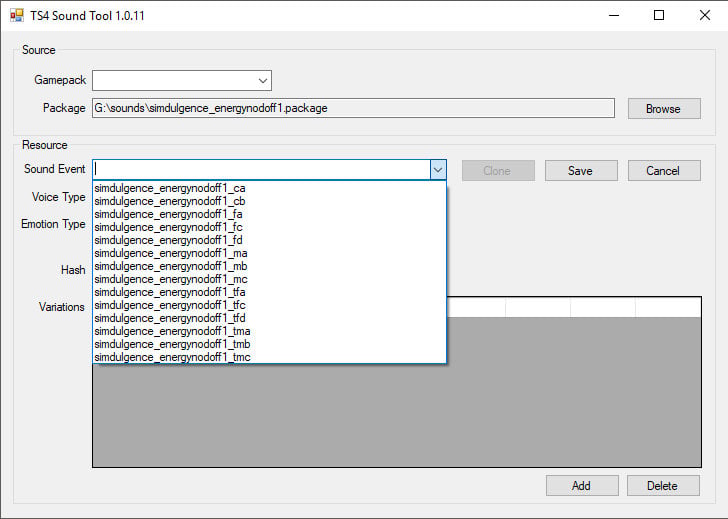Click the TS4 Sound Tool app icon
Screen dimensions: 728x519
17,15
